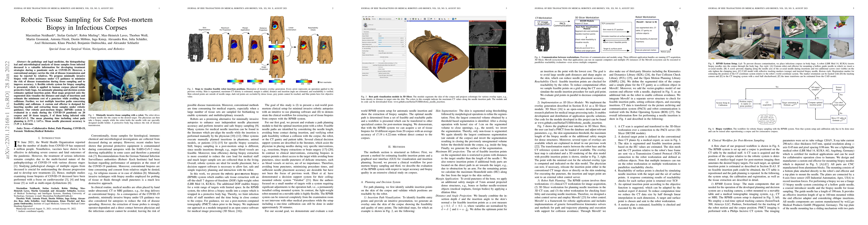Viewport: 868px width, 225px height.
Task: Click the 'DICOM Module' box in Fig. 4
Action: (587, 23)
